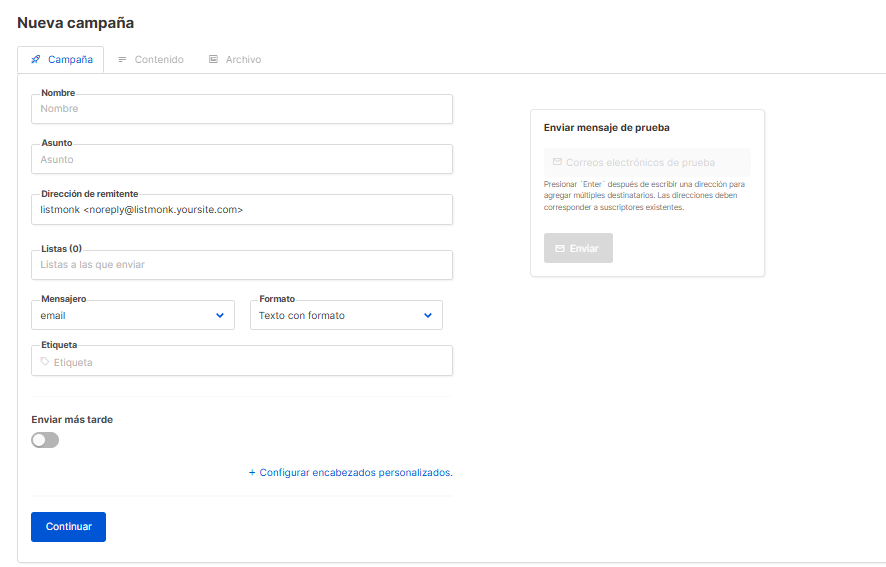This screenshot has width=886, height=567.
Task: Select the Campaña tab
Action: coord(61,60)
